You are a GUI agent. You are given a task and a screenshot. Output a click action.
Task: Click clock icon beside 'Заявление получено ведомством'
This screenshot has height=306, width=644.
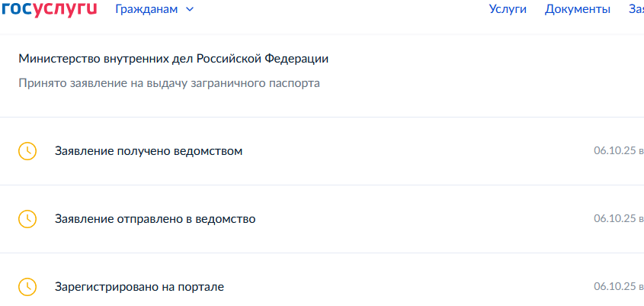(x=27, y=151)
